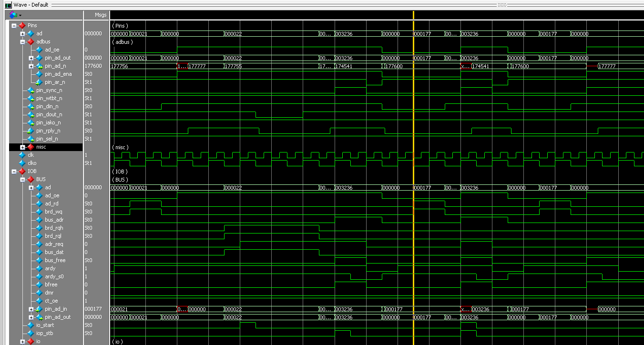The image size is (644, 345).
Task: Click the IOB group diamond icon
Action: (x=22, y=171)
